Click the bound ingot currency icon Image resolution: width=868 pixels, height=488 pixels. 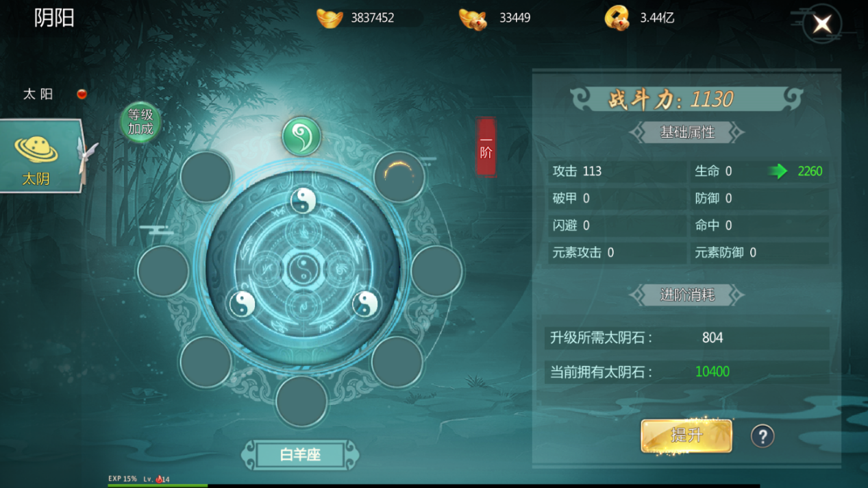[x=473, y=19]
